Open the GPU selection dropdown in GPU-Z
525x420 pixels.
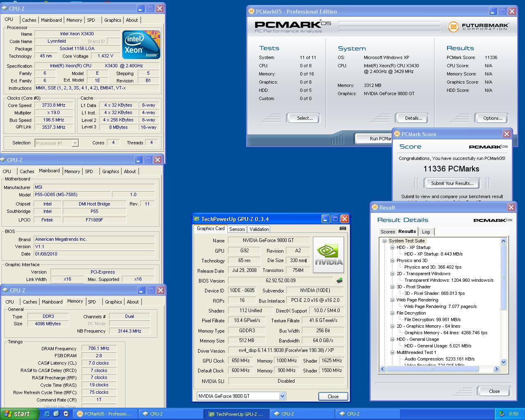282,396
